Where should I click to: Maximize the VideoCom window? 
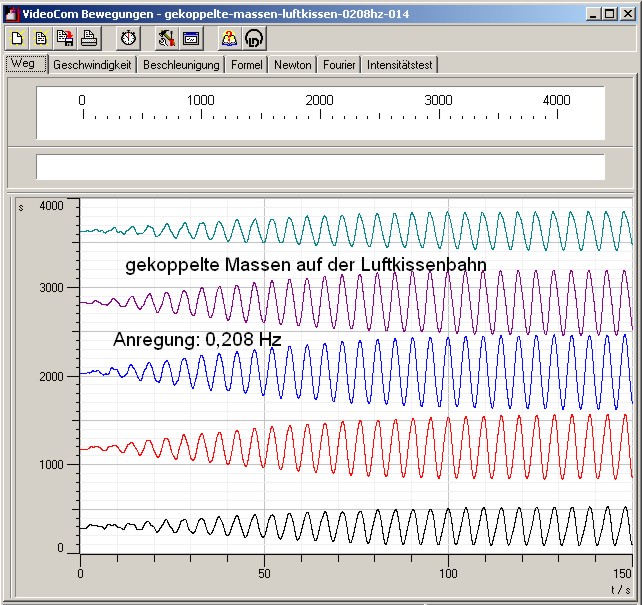pyautogui.click(x=609, y=14)
